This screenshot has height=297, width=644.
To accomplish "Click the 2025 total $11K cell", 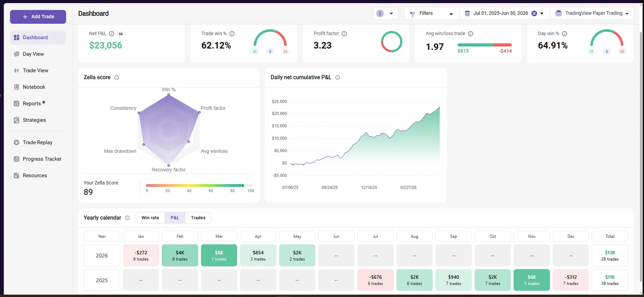I will pyautogui.click(x=610, y=280).
